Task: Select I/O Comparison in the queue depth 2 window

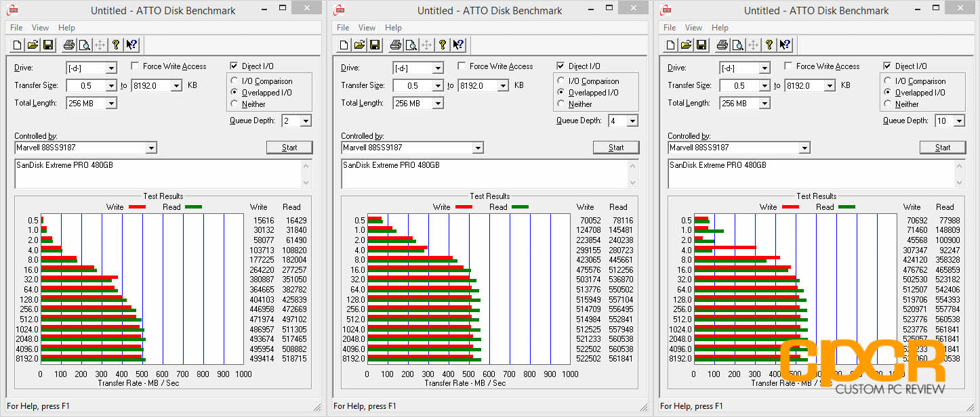Action: point(235,81)
